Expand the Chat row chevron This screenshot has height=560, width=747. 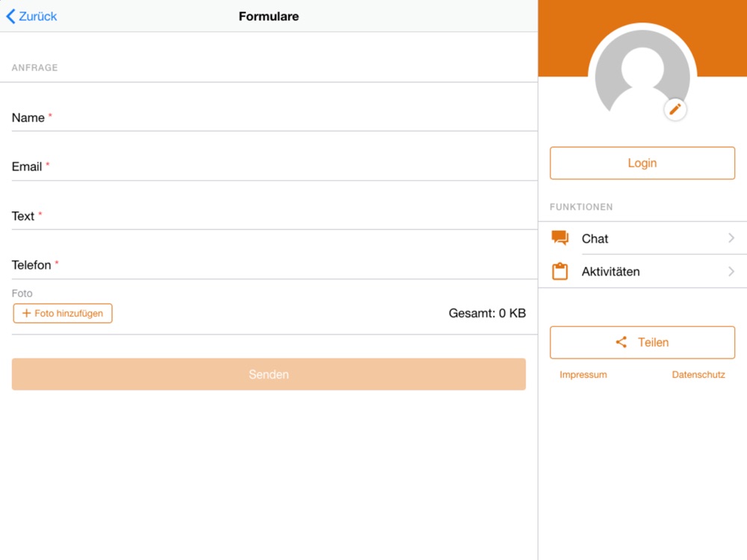[731, 238]
